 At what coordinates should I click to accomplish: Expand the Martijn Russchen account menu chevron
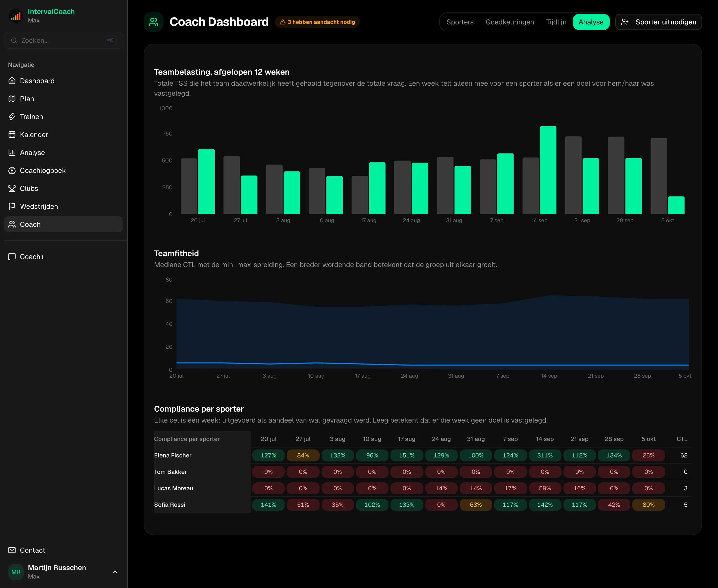tap(115, 572)
